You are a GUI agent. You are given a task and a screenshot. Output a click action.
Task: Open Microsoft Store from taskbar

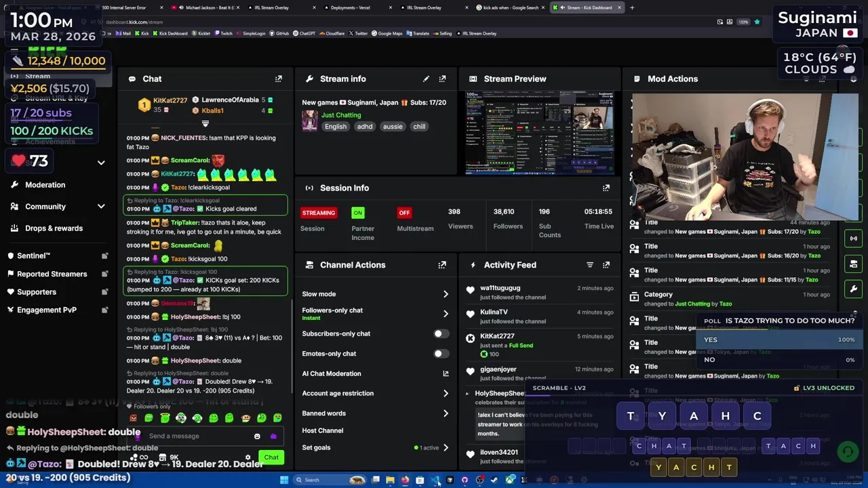pyautogui.click(x=420, y=480)
